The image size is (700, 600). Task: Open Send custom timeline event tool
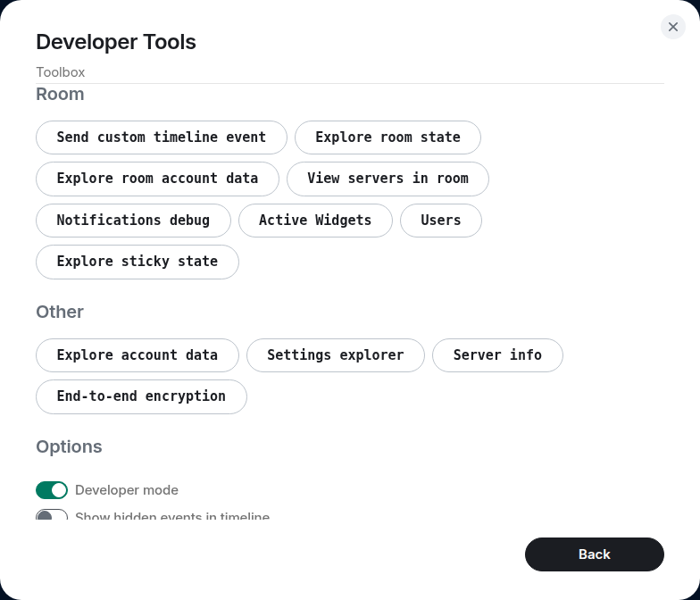161,137
